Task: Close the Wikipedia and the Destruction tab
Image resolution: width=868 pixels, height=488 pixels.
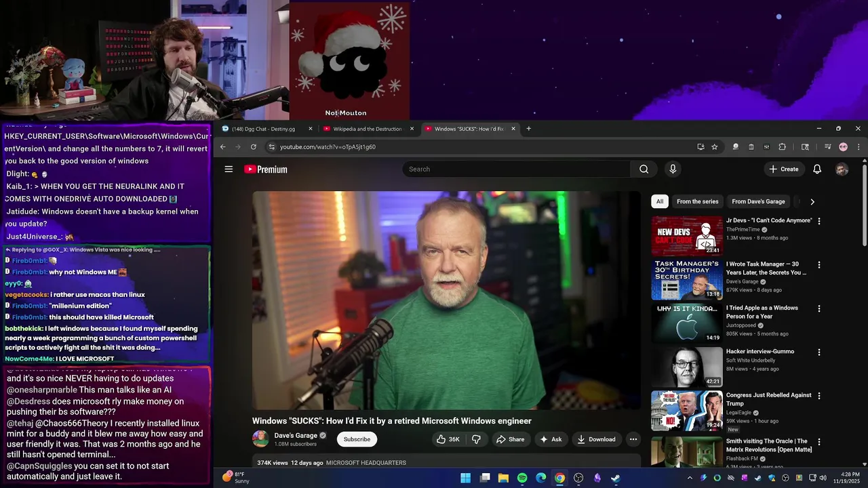Action: point(412,129)
